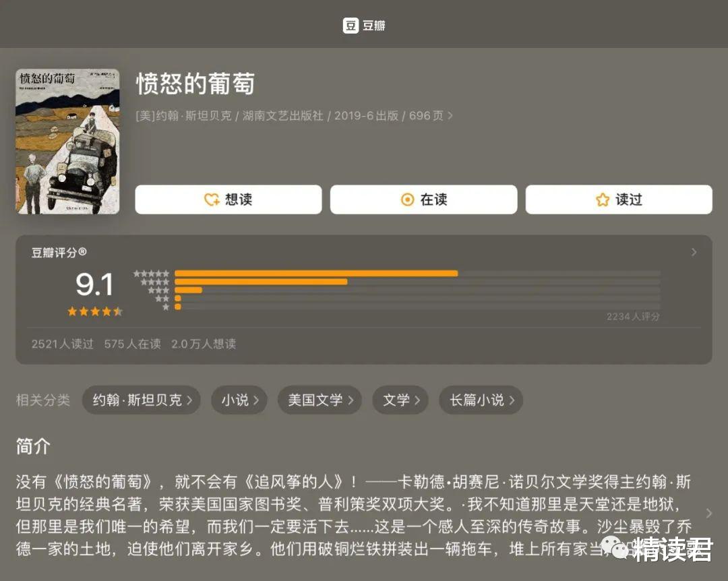Mark the book as 想读
This screenshot has width=728, height=581.
[229, 200]
